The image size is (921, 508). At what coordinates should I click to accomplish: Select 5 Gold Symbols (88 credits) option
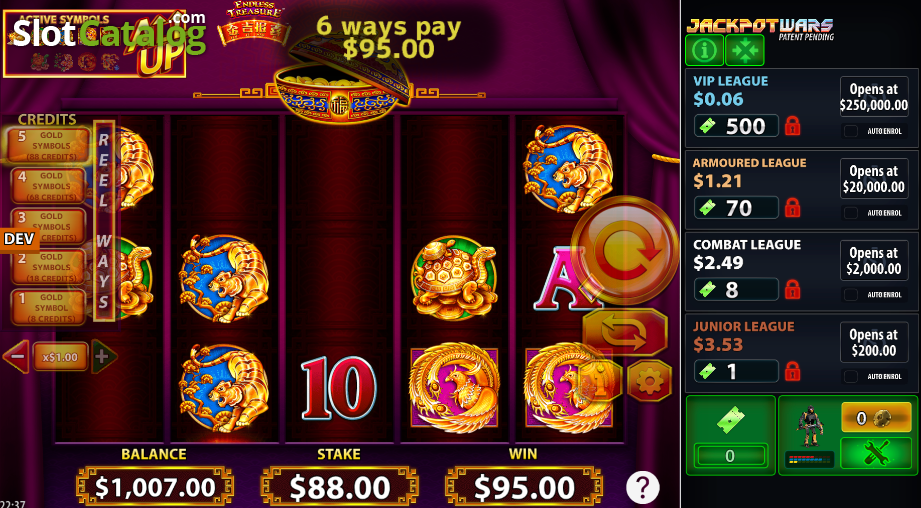click(x=48, y=146)
